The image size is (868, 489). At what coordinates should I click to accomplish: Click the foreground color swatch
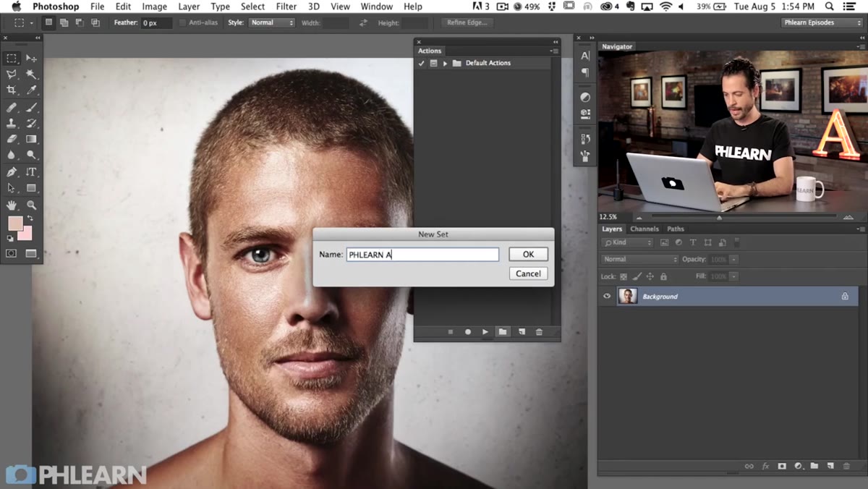[15, 224]
